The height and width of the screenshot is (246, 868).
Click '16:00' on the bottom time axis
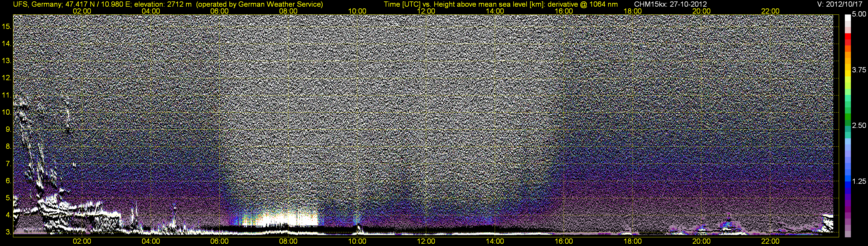[564, 241]
